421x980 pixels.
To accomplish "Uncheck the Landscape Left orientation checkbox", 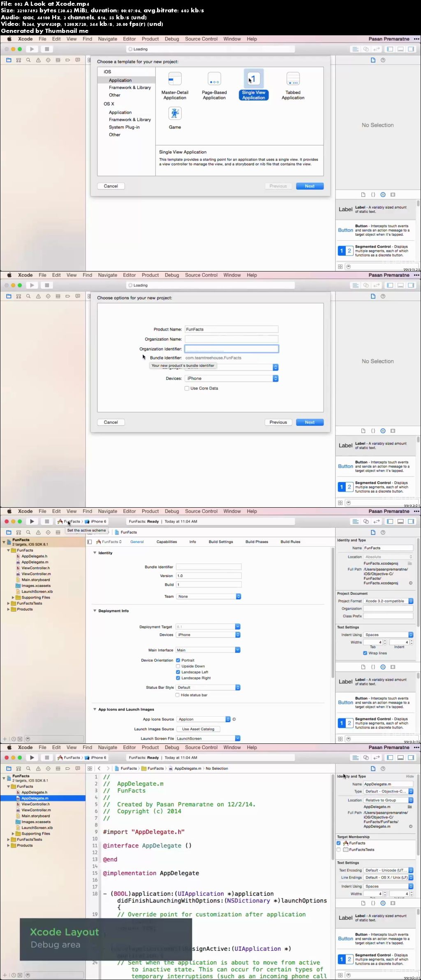I will [x=178, y=672].
